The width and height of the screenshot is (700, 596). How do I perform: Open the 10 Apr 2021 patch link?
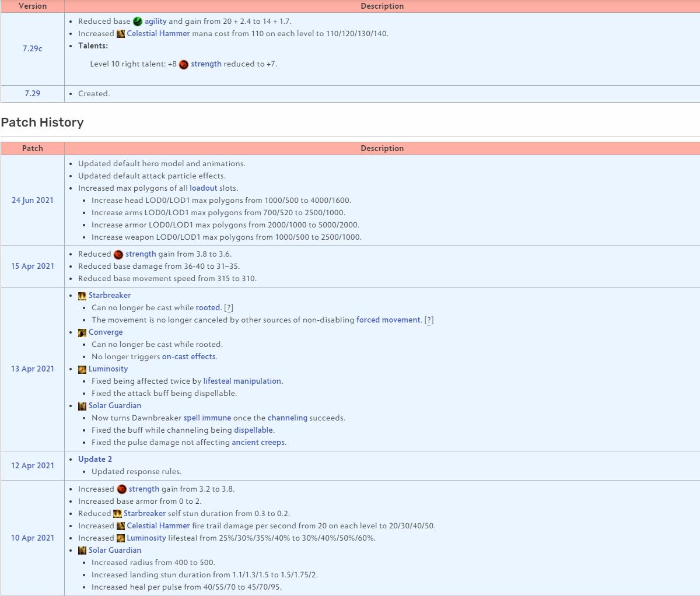[33, 538]
